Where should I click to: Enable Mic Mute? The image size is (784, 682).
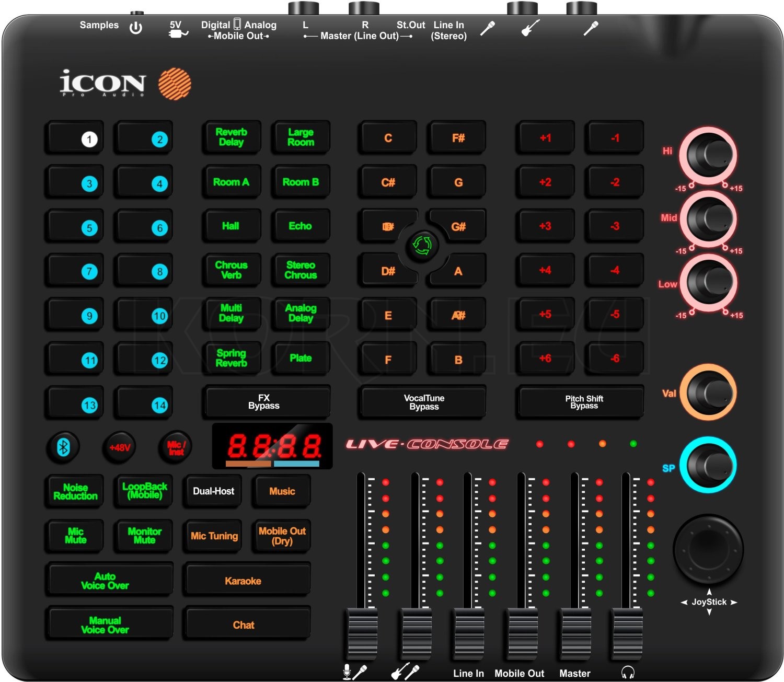coord(74,536)
